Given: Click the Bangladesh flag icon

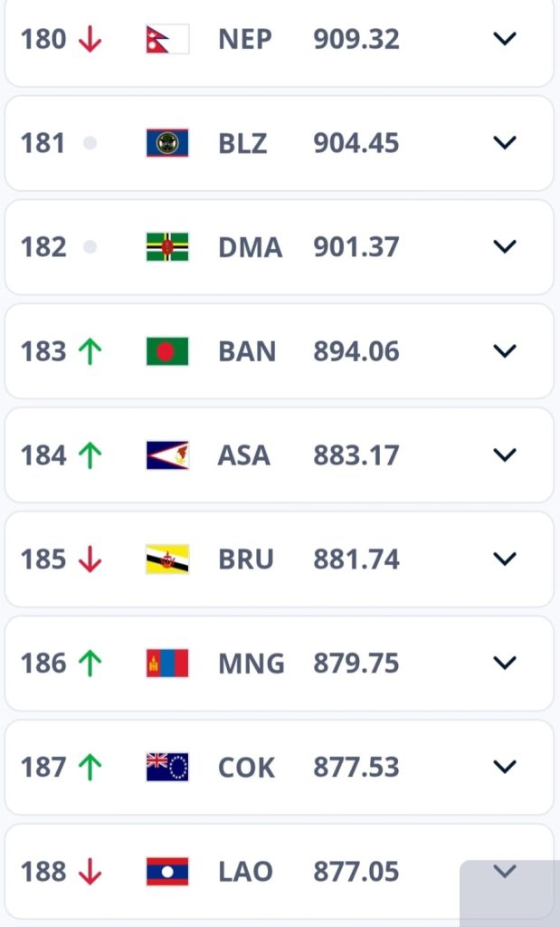Looking at the screenshot, I should [x=167, y=351].
